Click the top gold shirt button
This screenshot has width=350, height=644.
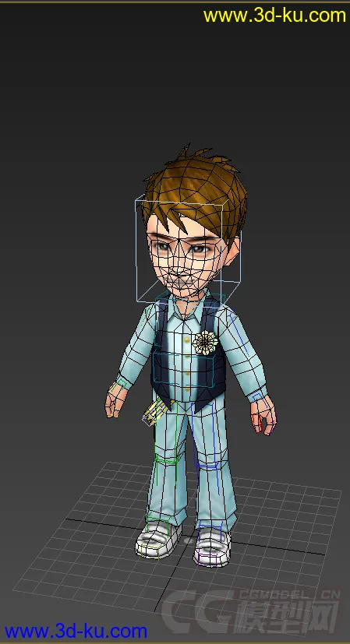(x=188, y=340)
